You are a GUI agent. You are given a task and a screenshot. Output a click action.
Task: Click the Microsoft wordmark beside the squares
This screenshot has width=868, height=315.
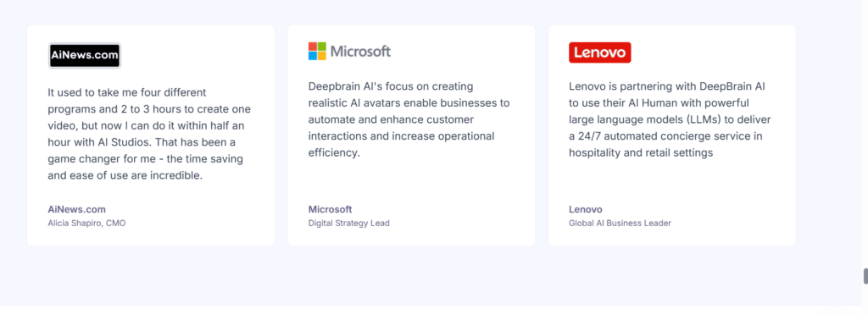point(360,52)
